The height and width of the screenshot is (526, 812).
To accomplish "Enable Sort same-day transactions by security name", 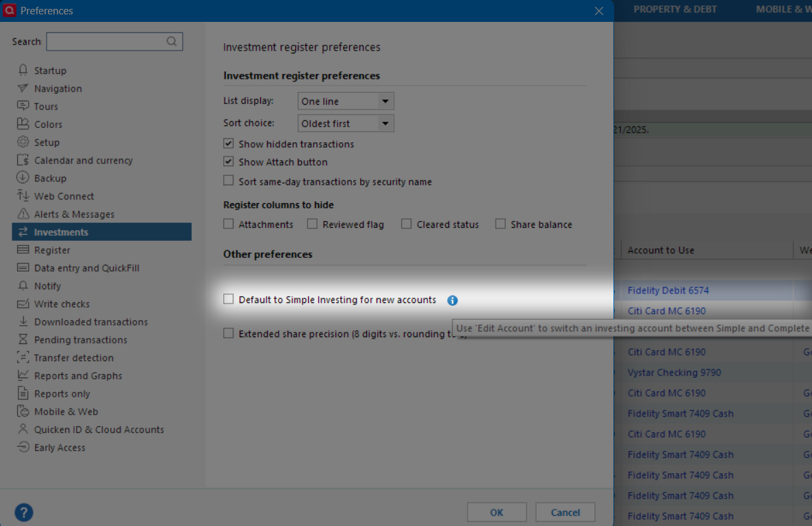I will tap(229, 181).
